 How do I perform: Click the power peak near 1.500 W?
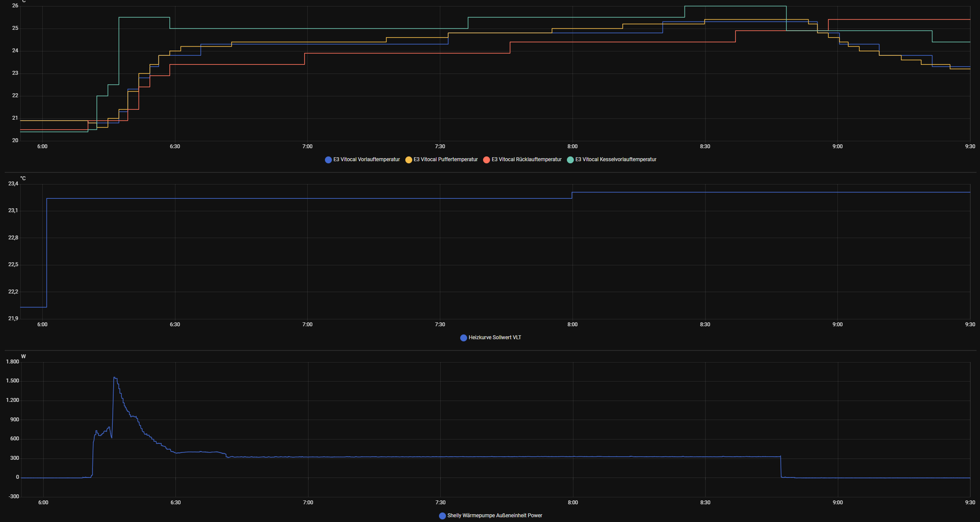click(115, 378)
